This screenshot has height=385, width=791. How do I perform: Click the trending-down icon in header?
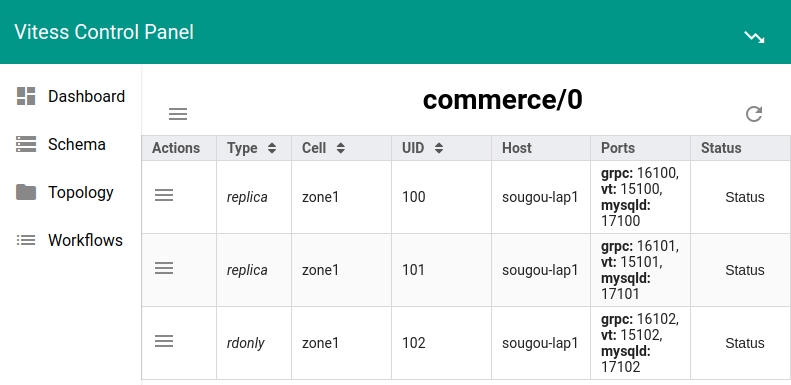click(x=754, y=37)
